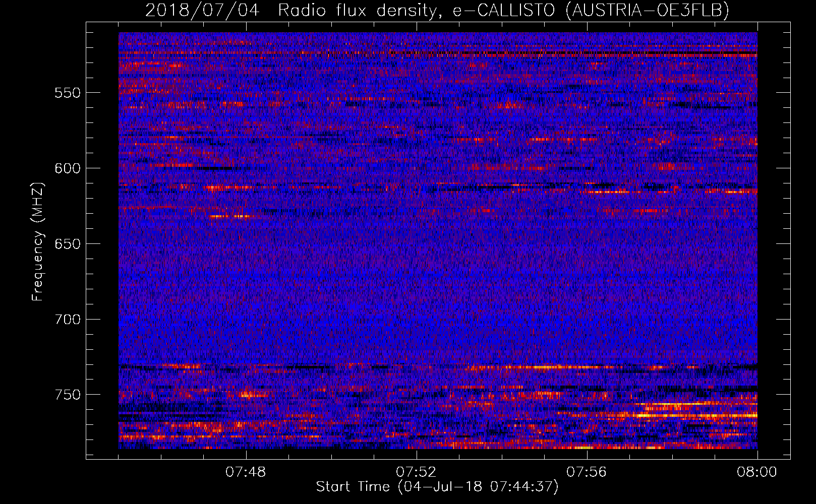Click the "Start Time" x-axis label

pos(438,487)
